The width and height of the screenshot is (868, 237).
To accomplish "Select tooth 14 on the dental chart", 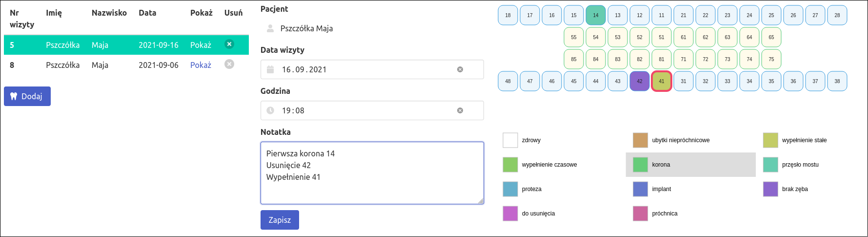I will click(595, 15).
